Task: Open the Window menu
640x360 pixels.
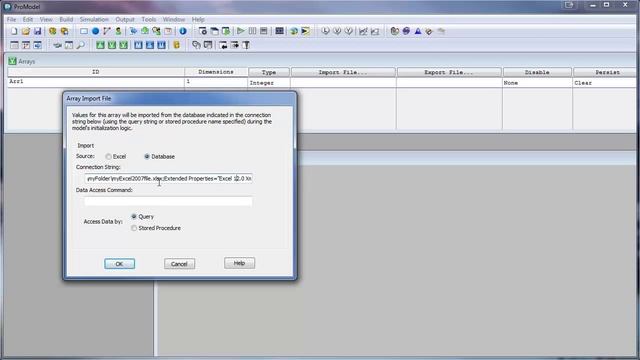Action: 174,19
